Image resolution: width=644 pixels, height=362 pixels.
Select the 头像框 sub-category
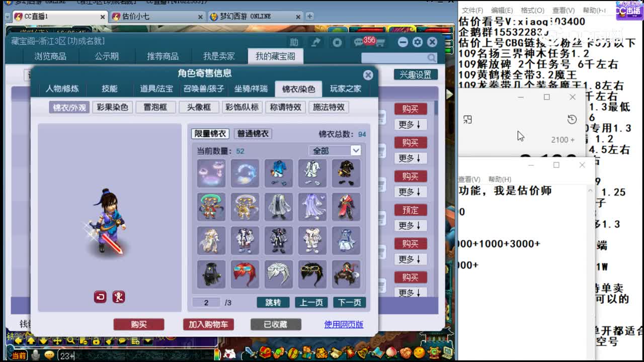coord(199,107)
